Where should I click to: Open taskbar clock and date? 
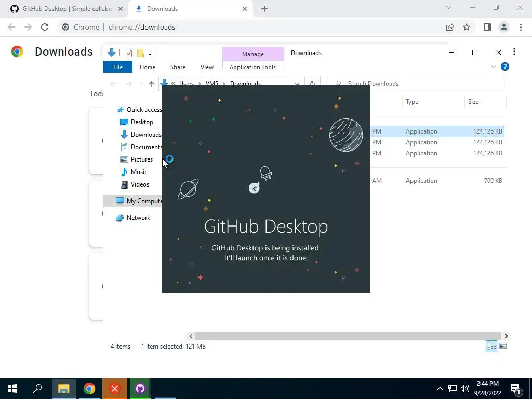tap(487, 389)
